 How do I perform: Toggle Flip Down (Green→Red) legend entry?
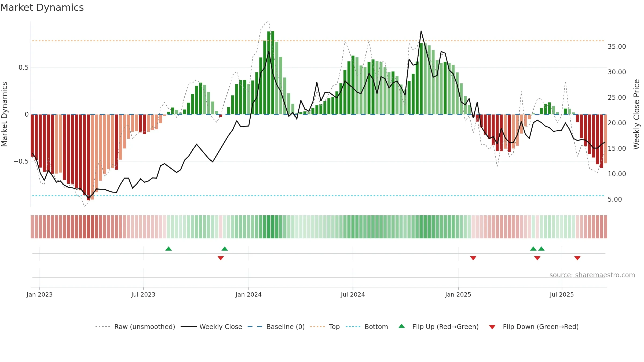[x=534, y=327]
